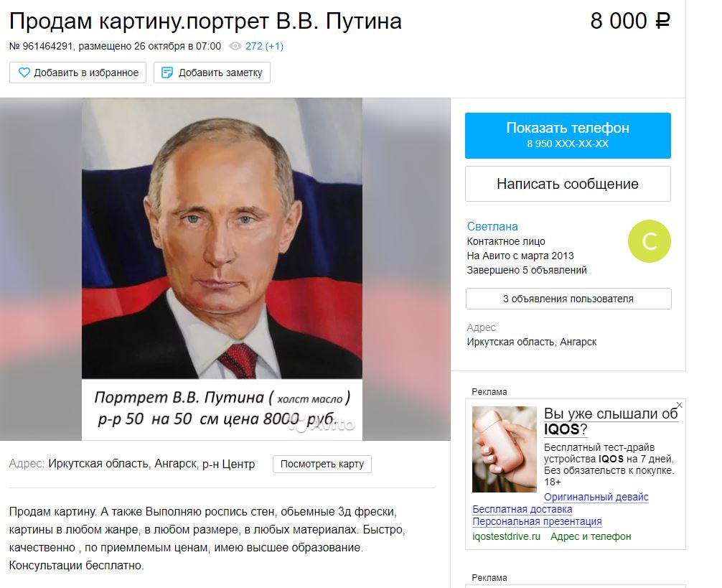
Task: Open 3 объявления пользователя
Action: click(568, 299)
